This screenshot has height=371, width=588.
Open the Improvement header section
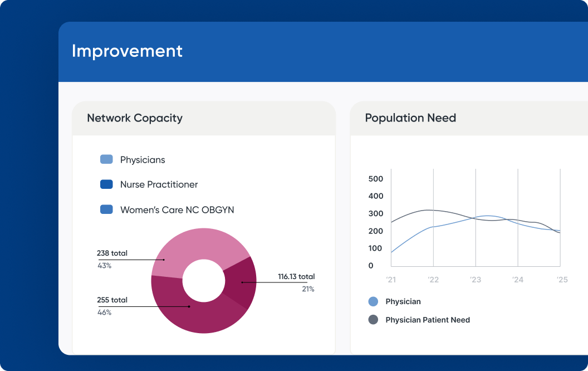[126, 51]
